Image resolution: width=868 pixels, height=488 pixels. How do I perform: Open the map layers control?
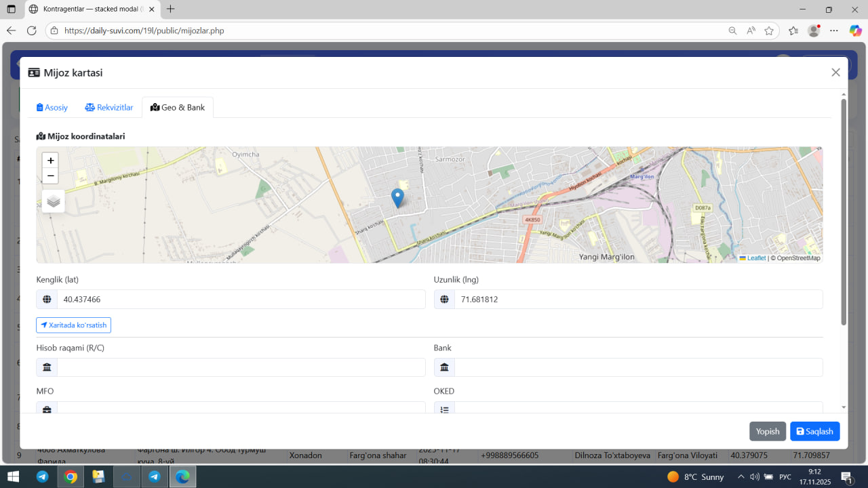54,201
